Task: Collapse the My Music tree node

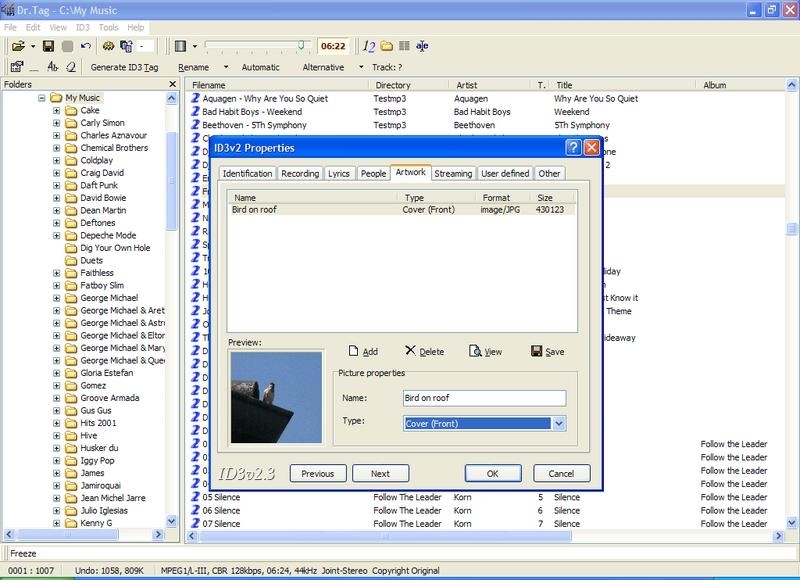Action: pyautogui.click(x=42, y=97)
